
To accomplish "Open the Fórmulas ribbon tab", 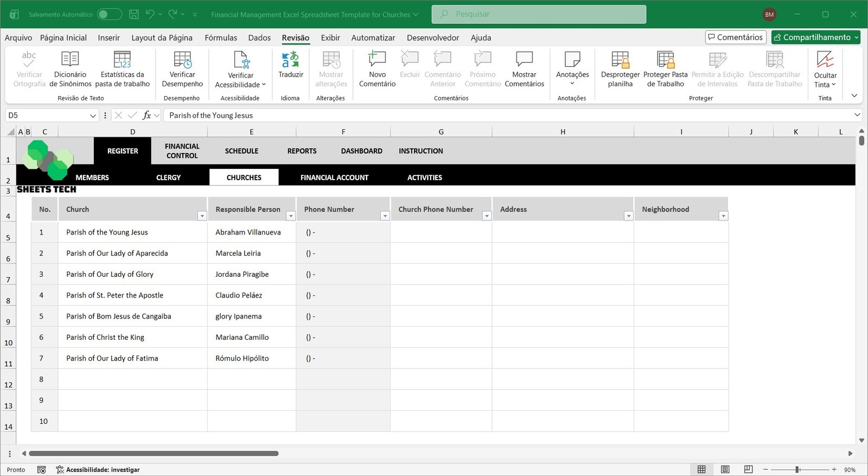I will pos(221,37).
